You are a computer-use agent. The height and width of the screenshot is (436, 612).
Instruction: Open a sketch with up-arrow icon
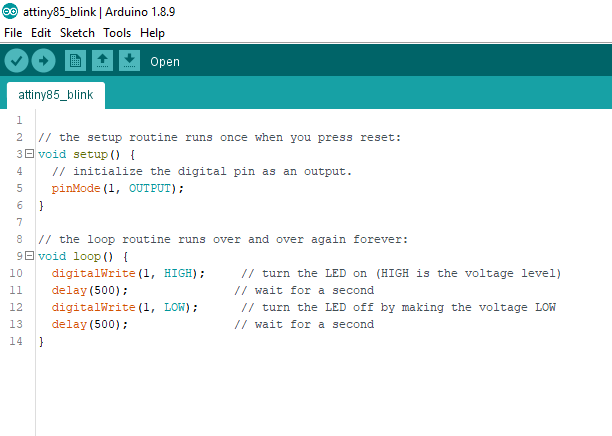tap(102, 61)
